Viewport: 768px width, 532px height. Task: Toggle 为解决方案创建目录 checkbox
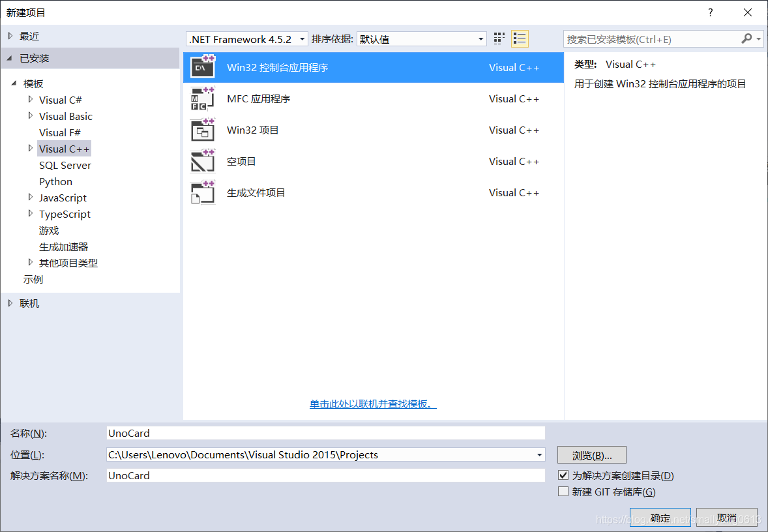coord(563,475)
